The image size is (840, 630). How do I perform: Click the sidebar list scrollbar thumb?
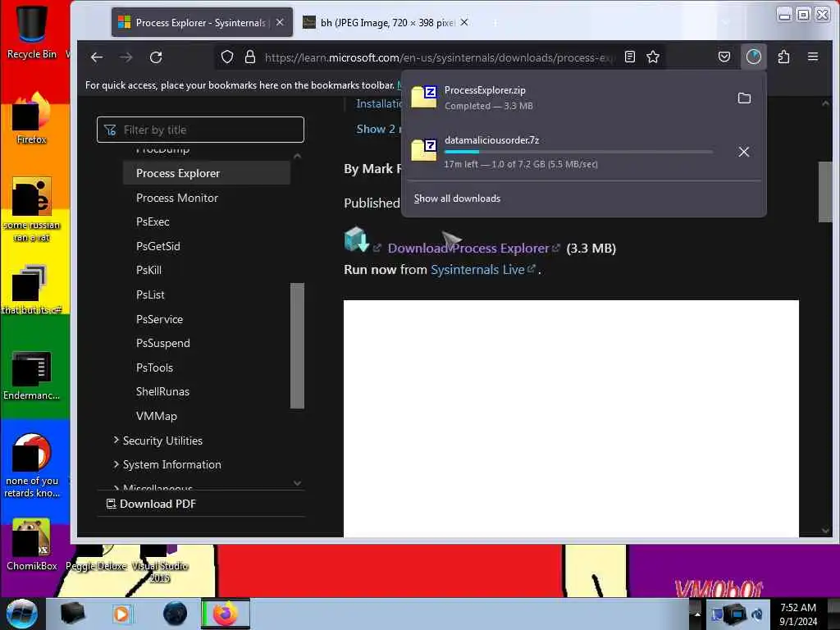coord(297,345)
